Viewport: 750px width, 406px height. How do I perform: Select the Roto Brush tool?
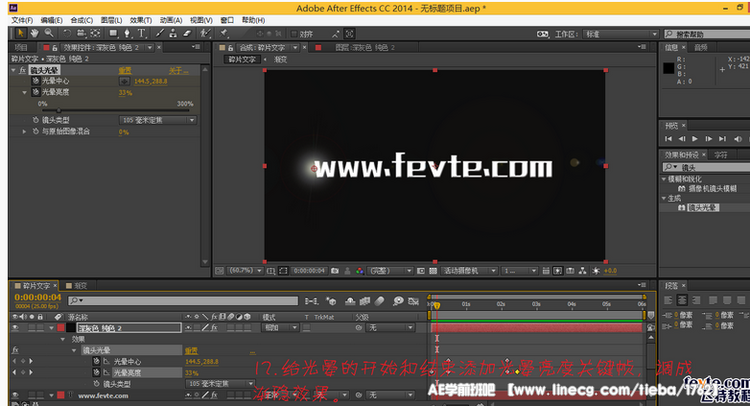pos(205,33)
